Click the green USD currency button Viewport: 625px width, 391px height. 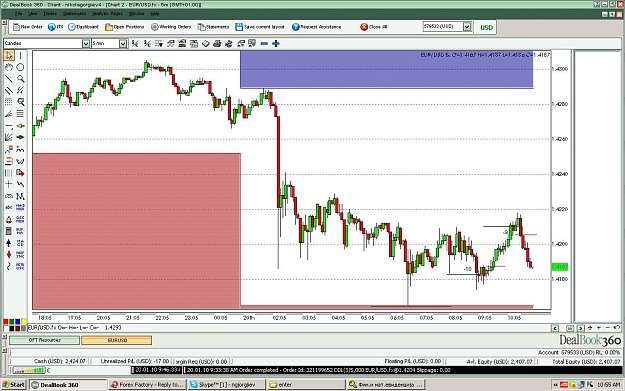(486, 28)
